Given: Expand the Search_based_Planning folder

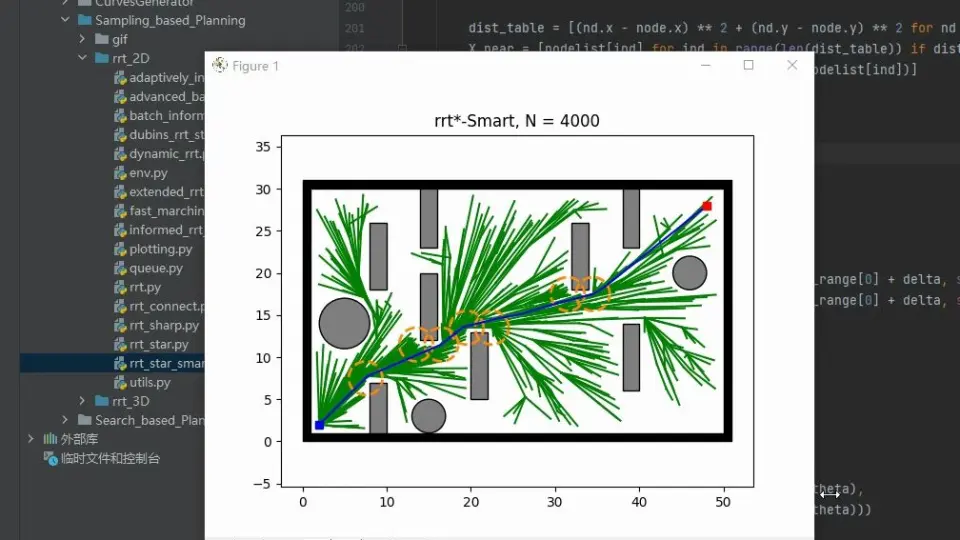Looking at the screenshot, I should coord(65,420).
